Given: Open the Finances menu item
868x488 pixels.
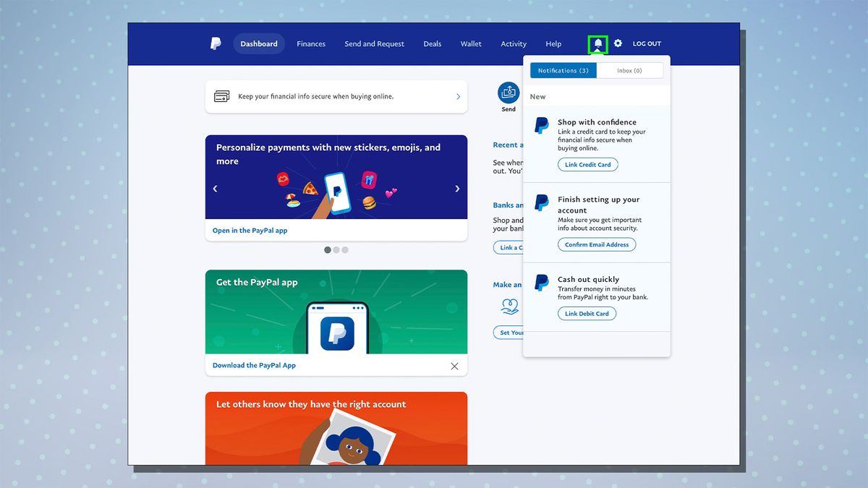Looking at the screenshot, I should (x=311, y=43).
